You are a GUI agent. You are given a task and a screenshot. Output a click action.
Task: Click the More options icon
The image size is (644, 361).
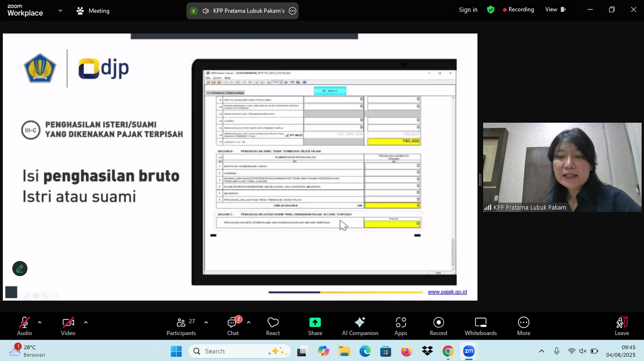click(523, 326)
